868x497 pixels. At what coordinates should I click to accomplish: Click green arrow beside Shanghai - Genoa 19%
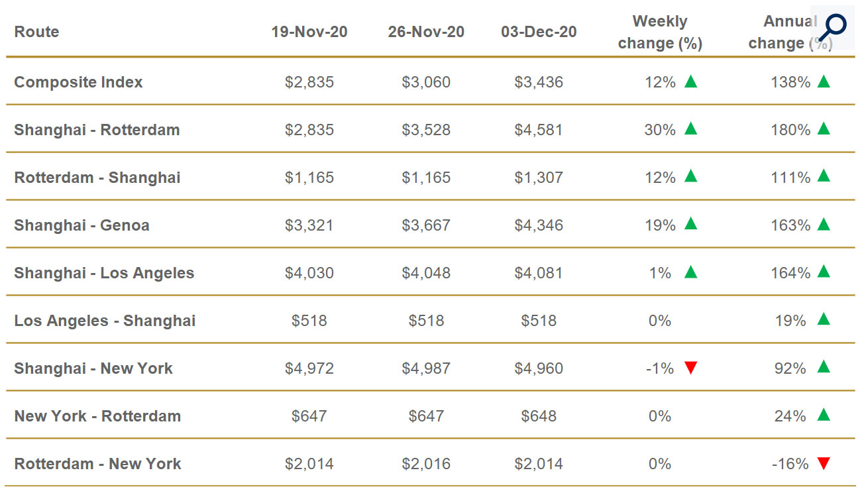[690, 224]
